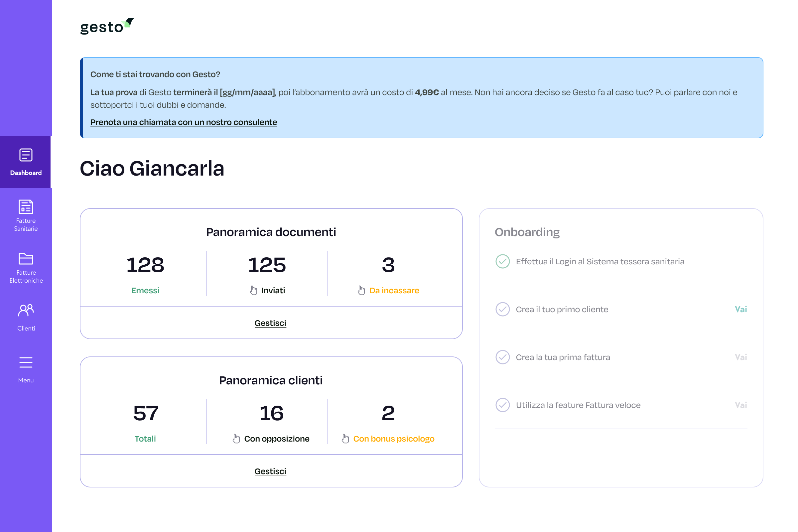Open Prenota una chiamata con un consulente link
798x532 pixels.
tap(184, 122)
